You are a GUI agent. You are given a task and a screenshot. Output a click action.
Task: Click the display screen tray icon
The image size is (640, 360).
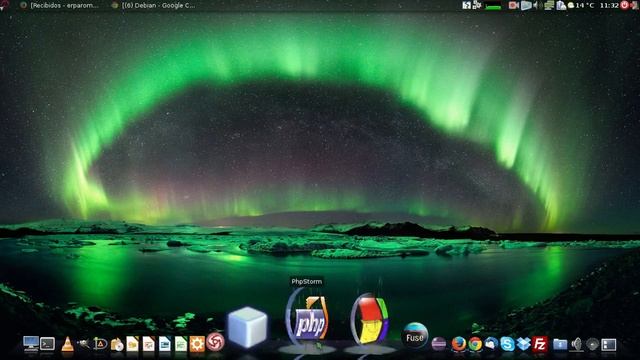pos(526,5)
